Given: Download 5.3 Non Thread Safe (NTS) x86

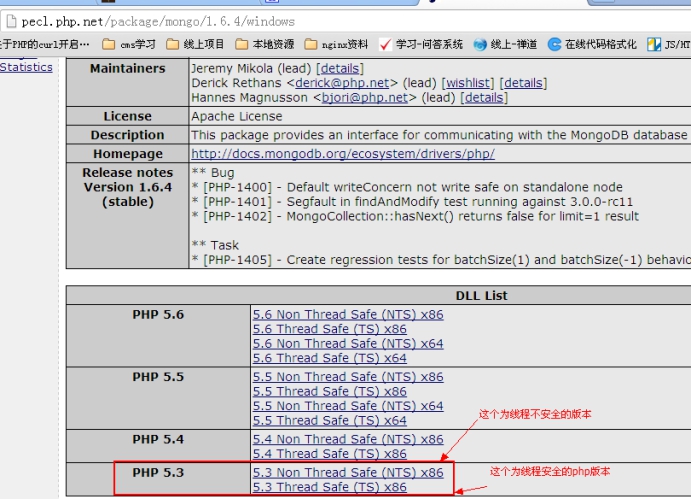Looking at the screenshot, I should click(348, 473).
